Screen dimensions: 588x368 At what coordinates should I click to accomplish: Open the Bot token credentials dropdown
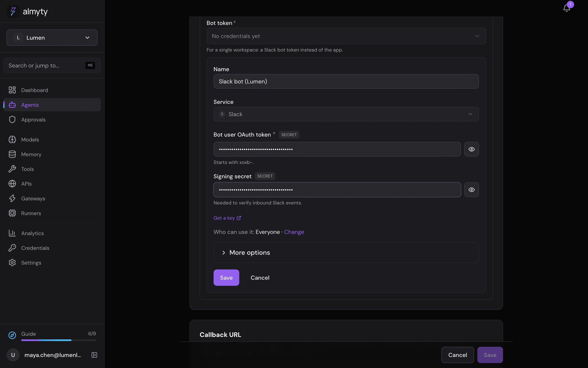click(346, 36)
